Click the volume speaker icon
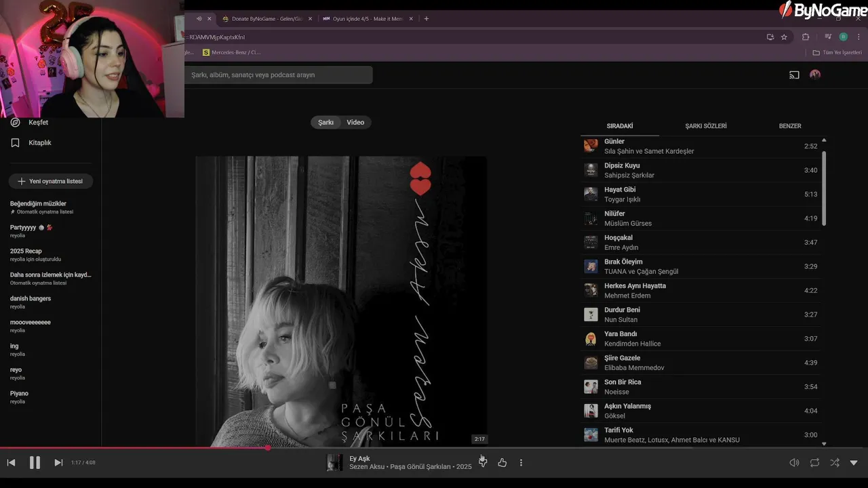This screenshot has height=488, width=868. pyautogui.click(x=794, y=462)
